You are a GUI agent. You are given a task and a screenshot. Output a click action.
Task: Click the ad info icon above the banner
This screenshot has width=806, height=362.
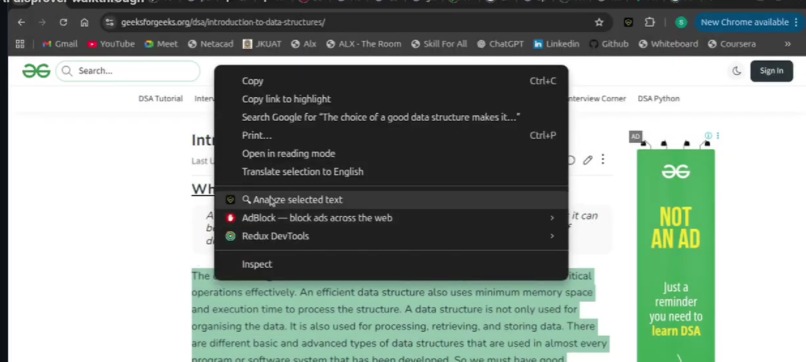point(708,136)
